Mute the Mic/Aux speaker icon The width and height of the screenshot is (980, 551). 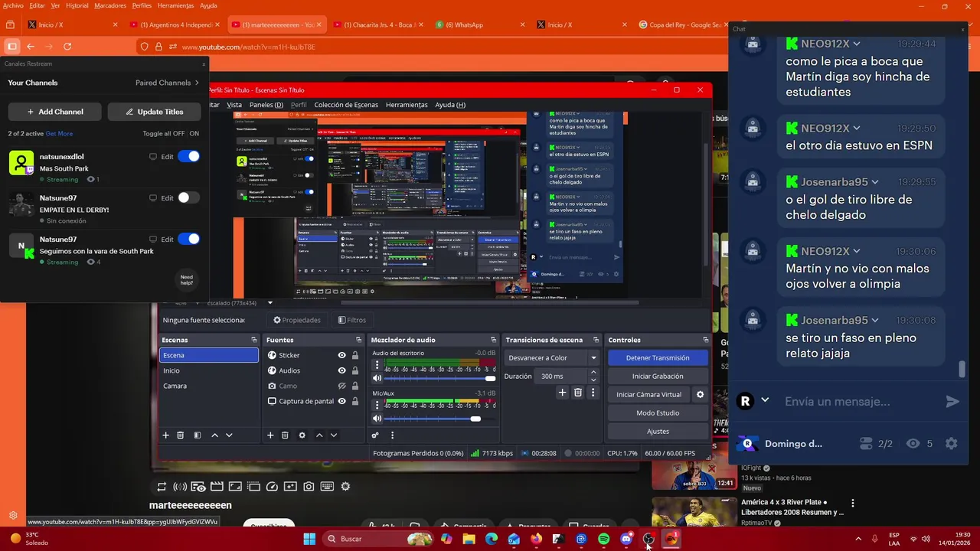377,419
